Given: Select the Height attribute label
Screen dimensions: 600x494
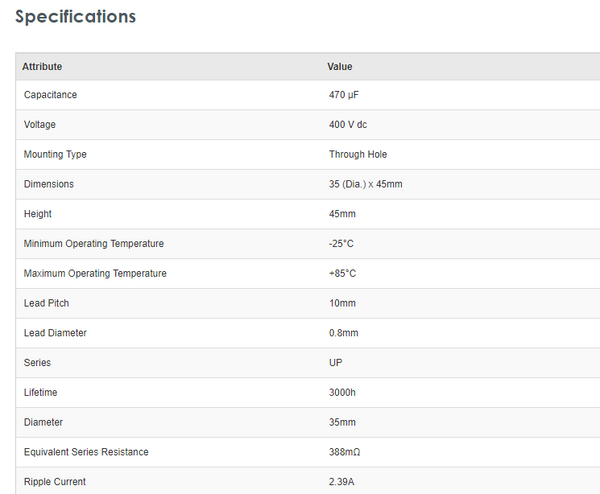Looking at the screenshot, I should pos(38,214).
